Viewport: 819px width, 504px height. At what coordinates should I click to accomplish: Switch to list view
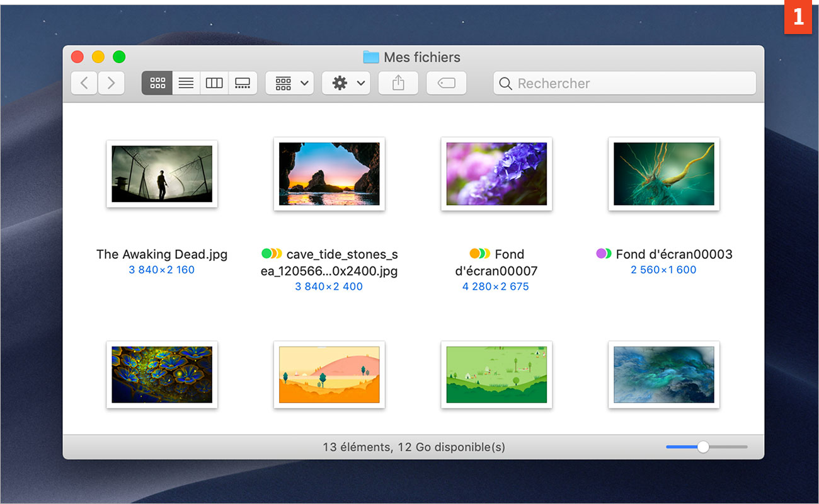[186, 83]
